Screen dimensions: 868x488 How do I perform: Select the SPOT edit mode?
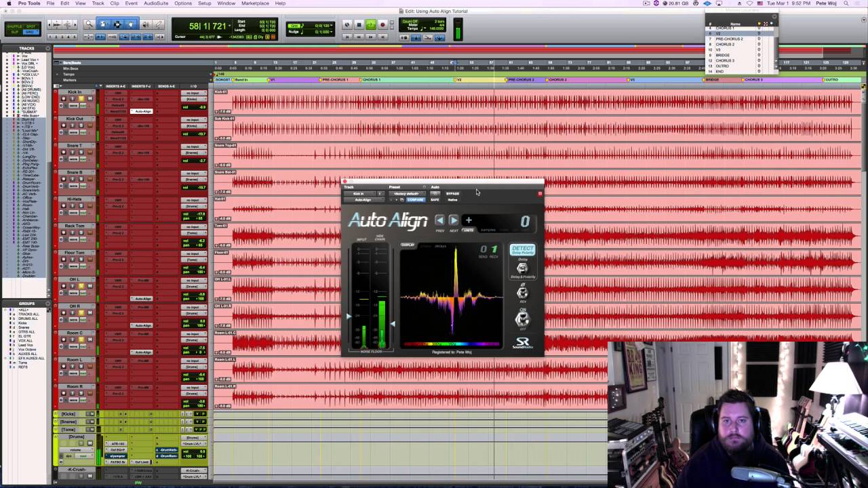[31, 26]
